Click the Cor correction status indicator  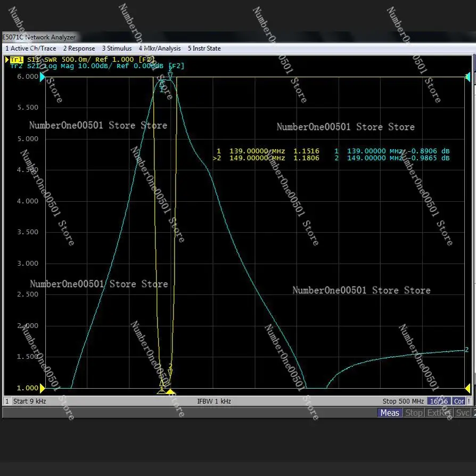pyautogui.click(x=459, y=401)
